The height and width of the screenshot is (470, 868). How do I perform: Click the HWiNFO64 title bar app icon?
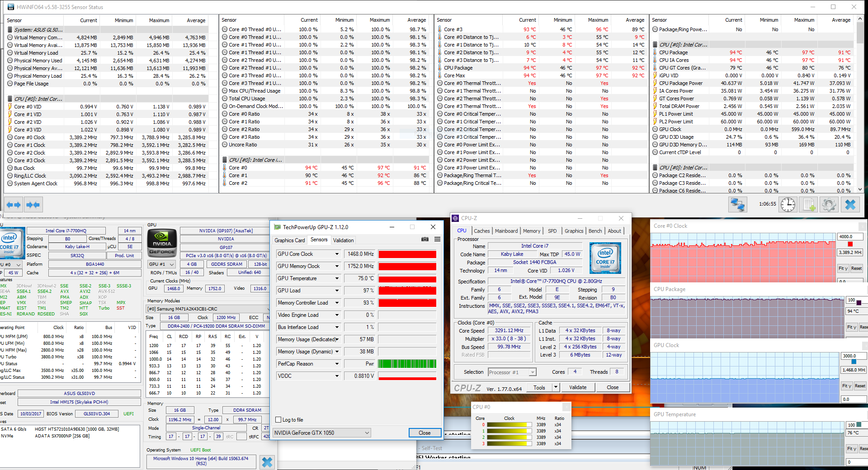click(x=10, y=7)
